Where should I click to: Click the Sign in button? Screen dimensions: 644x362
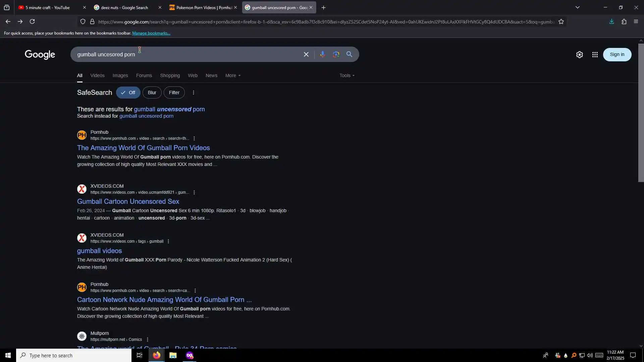click(x=617, y=55)
